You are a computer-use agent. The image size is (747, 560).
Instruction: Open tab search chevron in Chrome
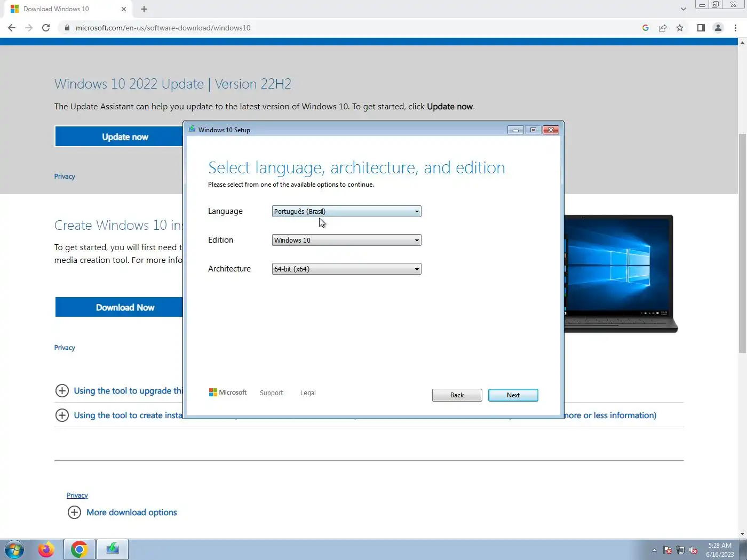point(684,9)
